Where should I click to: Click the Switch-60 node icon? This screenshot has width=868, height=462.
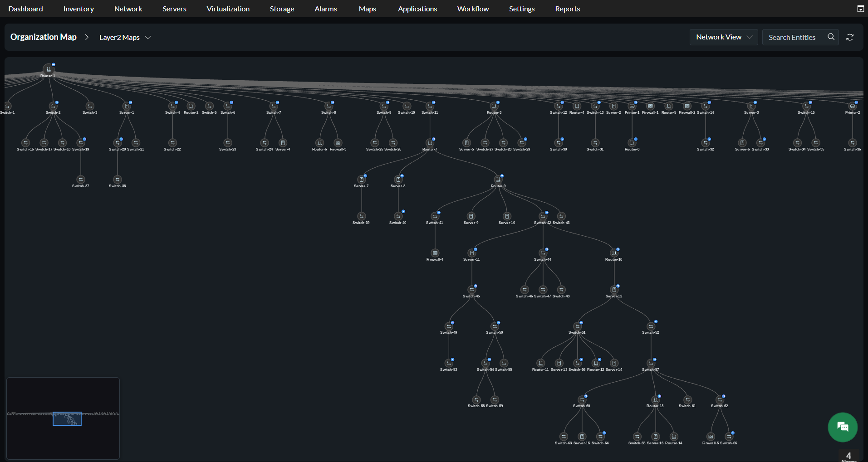[582, 400]
